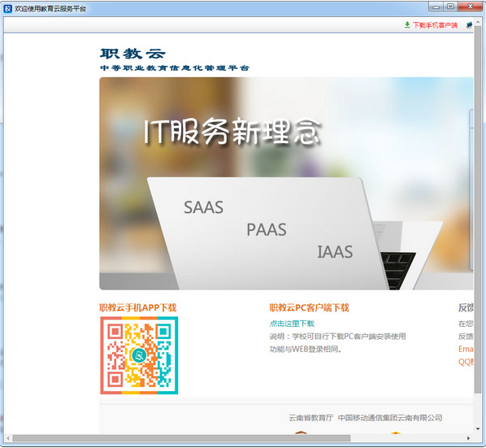Click the partially visible Email link
Image resolution: width=486 pixels, height=448 pixels.
(466, 349)
